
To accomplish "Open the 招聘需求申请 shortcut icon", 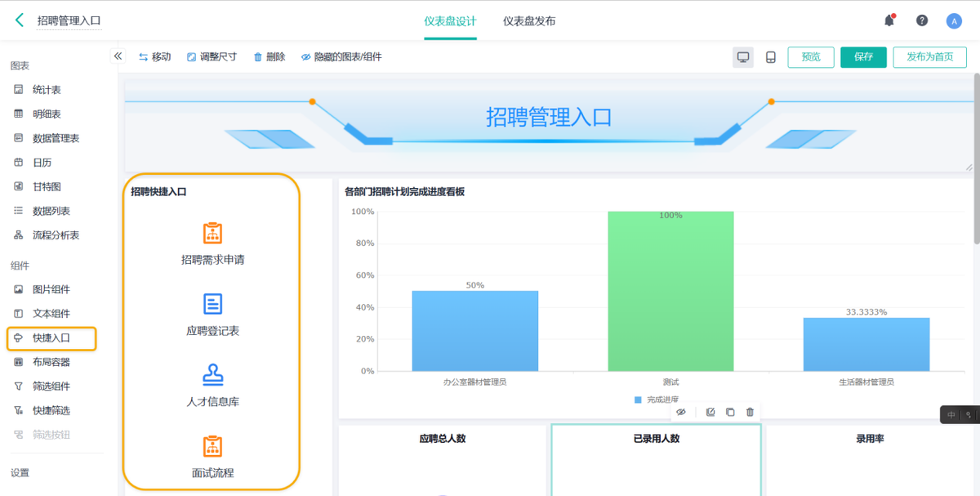I will pos(212,233).
